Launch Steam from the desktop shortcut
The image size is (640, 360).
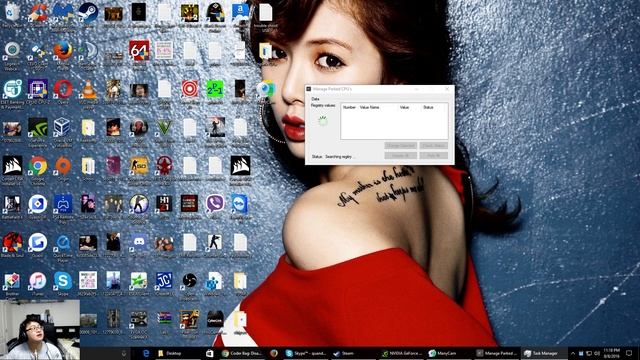[x=88, y=12]
